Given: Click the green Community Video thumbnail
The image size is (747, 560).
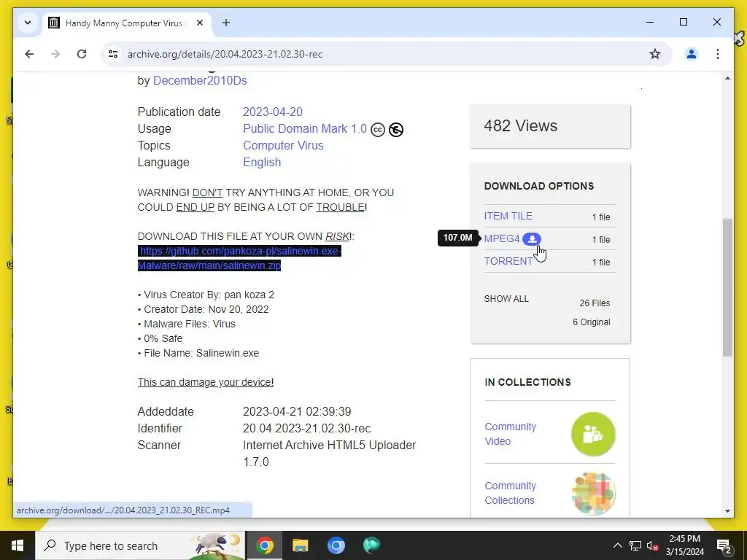Looking at the screenshot, I should coord(593,434).
